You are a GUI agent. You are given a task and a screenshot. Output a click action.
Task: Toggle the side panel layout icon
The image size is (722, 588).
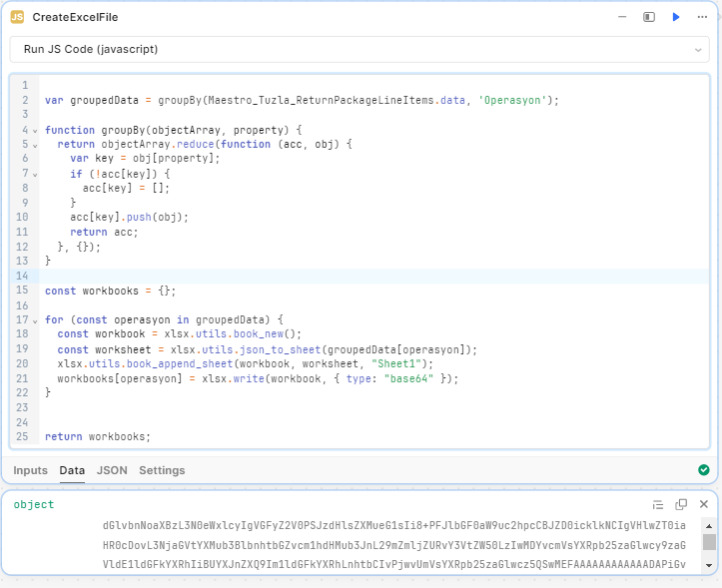click(x=649, y=17)
